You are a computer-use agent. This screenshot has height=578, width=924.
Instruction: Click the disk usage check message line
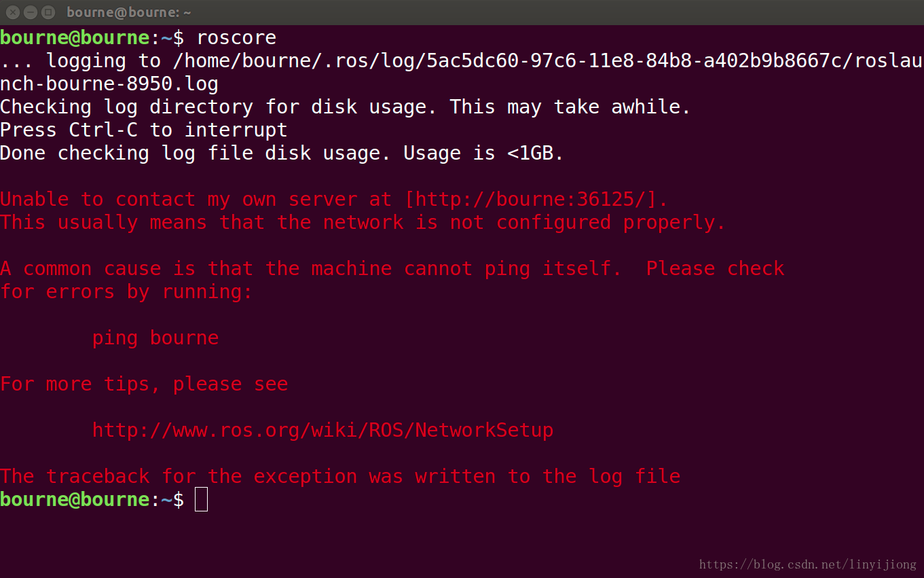coord(346,107)
